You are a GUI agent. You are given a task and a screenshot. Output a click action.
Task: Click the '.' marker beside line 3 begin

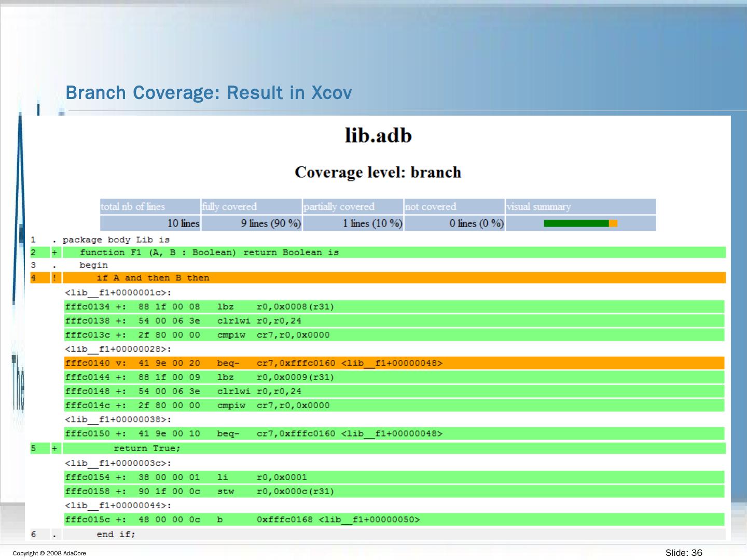[54, 265]
